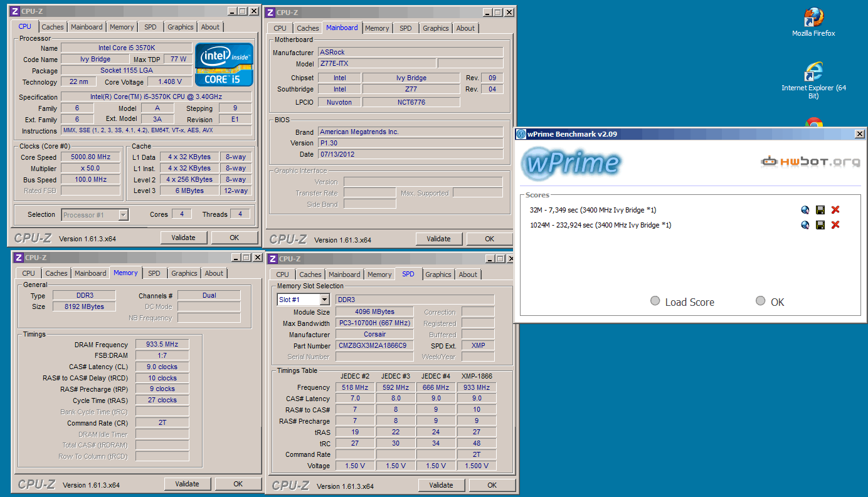This screenshot has height=497, width=868.
Task: Delete 32M score with red X
Action: [835, 210]
